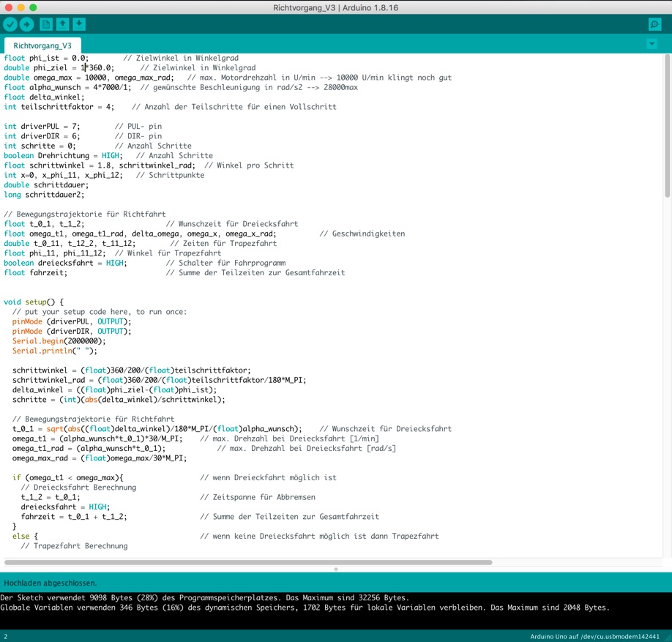
Task: Expand the tab options dropdown arrow
Action: pos(652,44)
